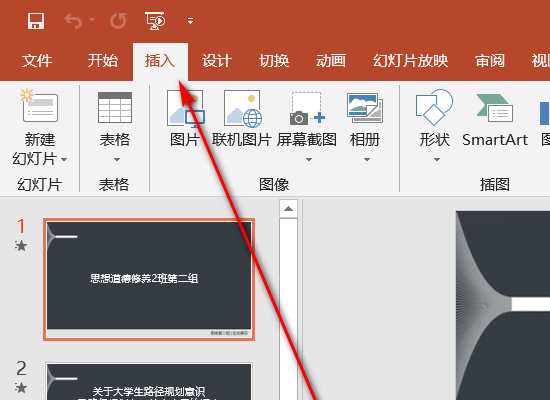550x400 pixels.
Task: Click the 表格 grid icon
Action: pos(115,107)
